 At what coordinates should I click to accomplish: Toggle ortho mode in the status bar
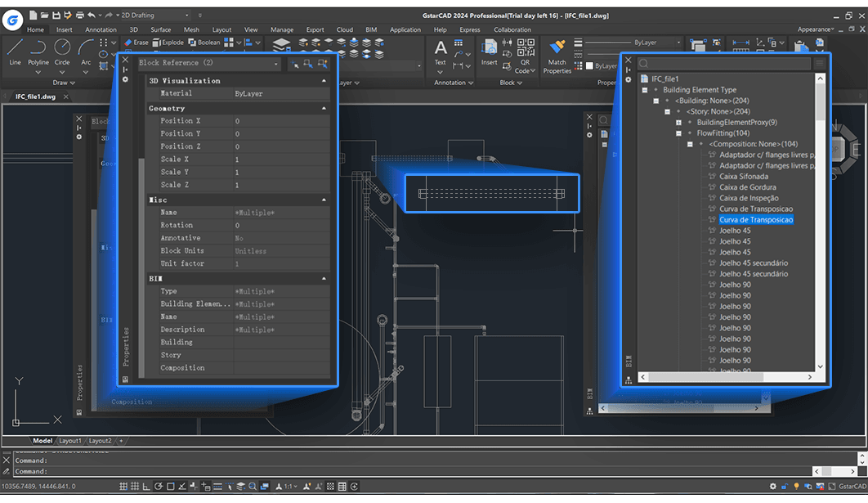coord(145,486)
